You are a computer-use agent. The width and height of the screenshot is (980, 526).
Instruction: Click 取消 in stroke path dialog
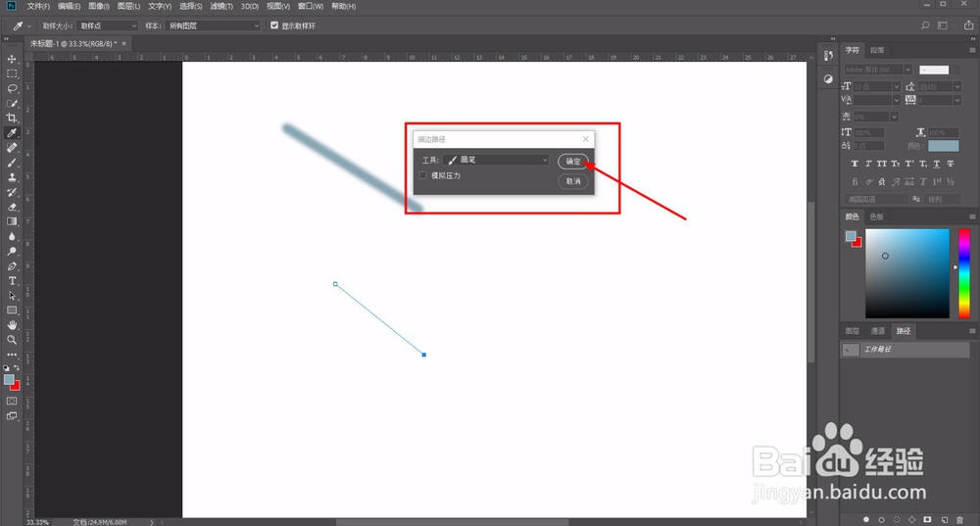click(573, 181)
